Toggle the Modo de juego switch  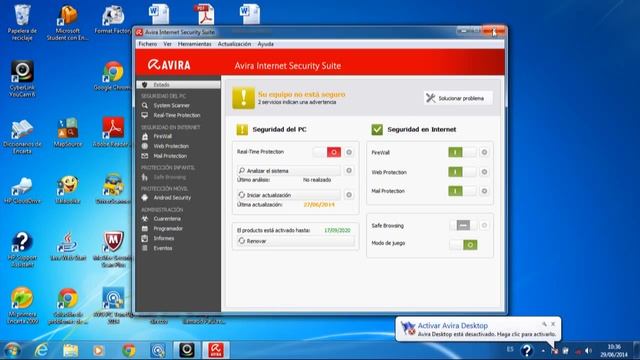tap(463, 245)
